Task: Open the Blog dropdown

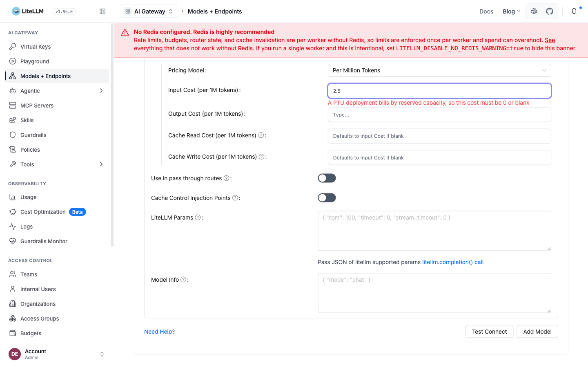Action: click(x=511, y=11)
